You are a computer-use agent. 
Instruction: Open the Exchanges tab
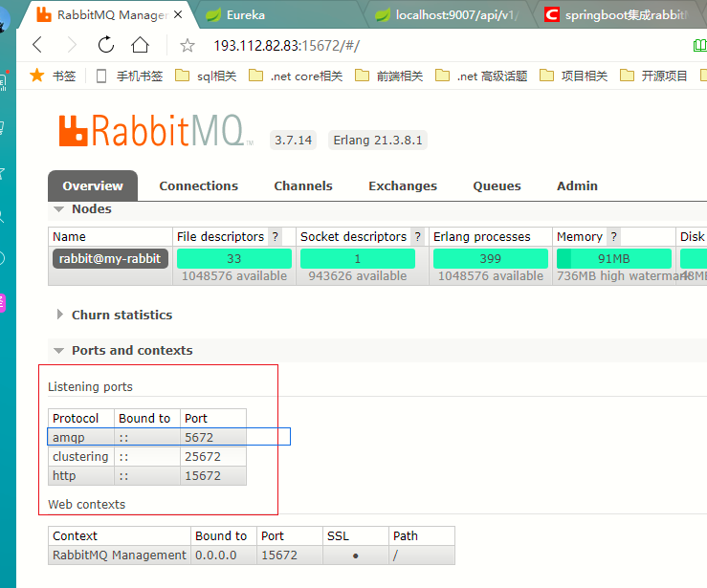coord(403,185)
